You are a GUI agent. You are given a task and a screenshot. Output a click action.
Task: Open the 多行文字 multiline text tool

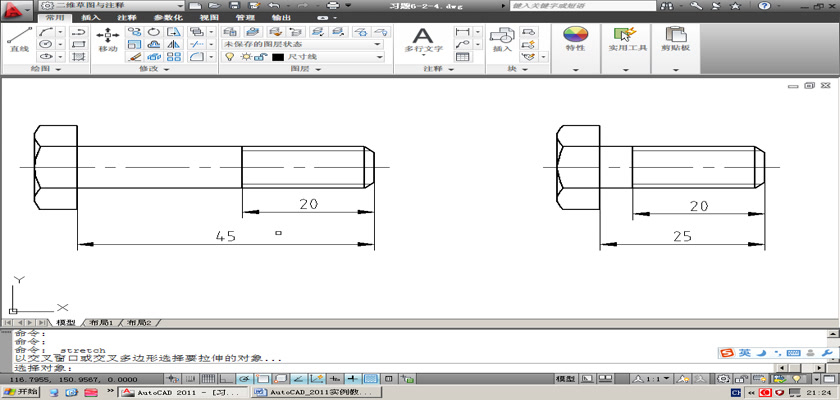422,38
